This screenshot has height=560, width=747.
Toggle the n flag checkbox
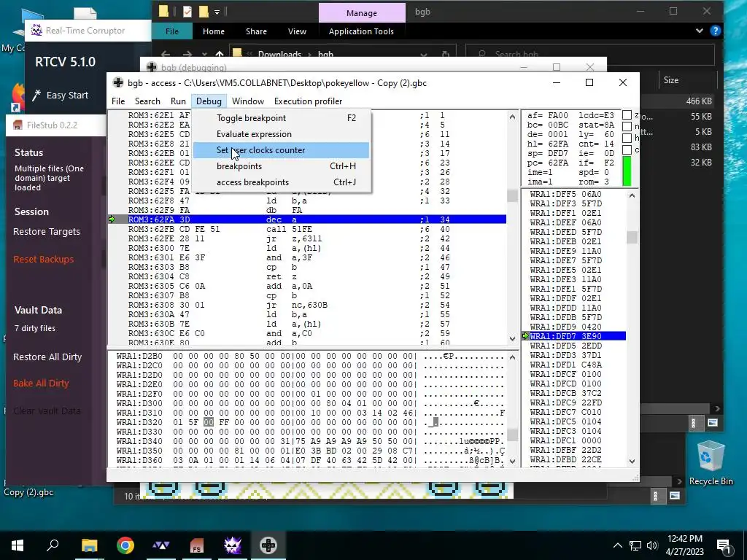(627, 126)
